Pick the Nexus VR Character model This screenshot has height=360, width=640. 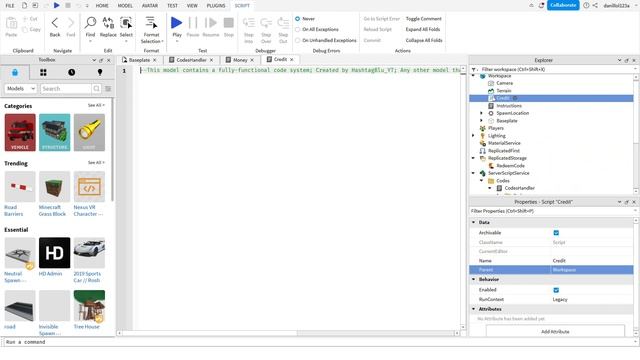(x=89, y=187)
